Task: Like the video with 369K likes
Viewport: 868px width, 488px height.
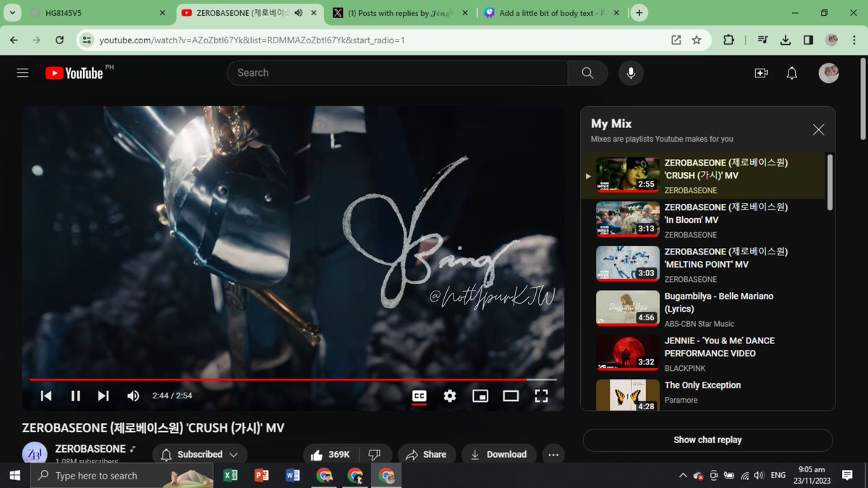Action: click(331, 454)
